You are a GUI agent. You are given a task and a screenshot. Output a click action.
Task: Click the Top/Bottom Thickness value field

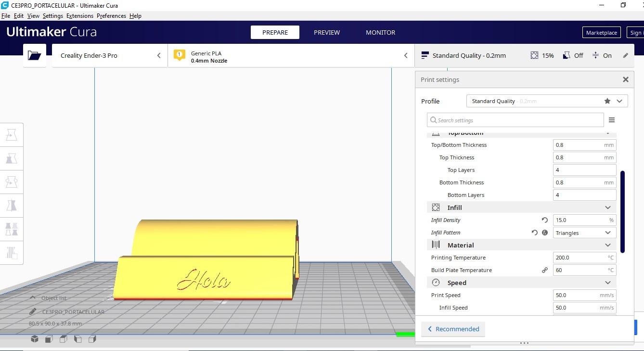pyautogui.click(x=584, y=145)
